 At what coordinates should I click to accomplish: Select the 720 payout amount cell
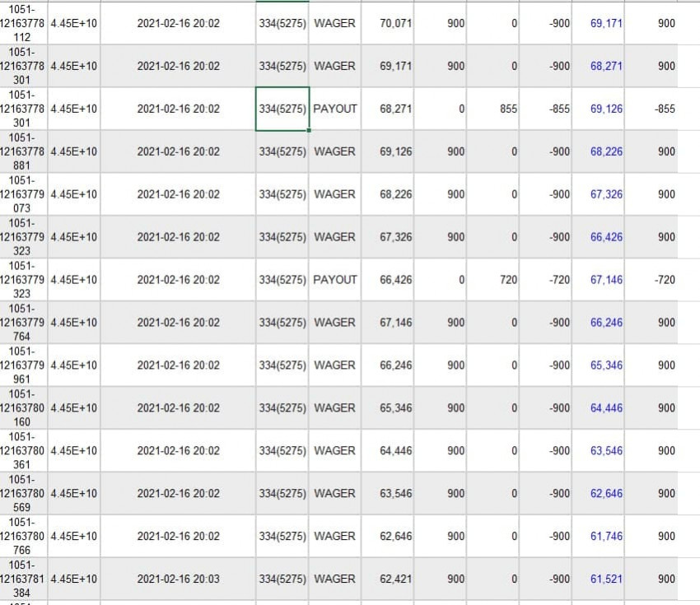(492, 280)
